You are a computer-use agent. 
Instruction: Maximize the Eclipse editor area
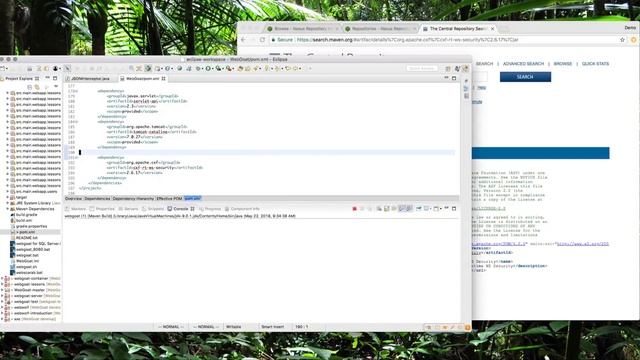[454, 78]
